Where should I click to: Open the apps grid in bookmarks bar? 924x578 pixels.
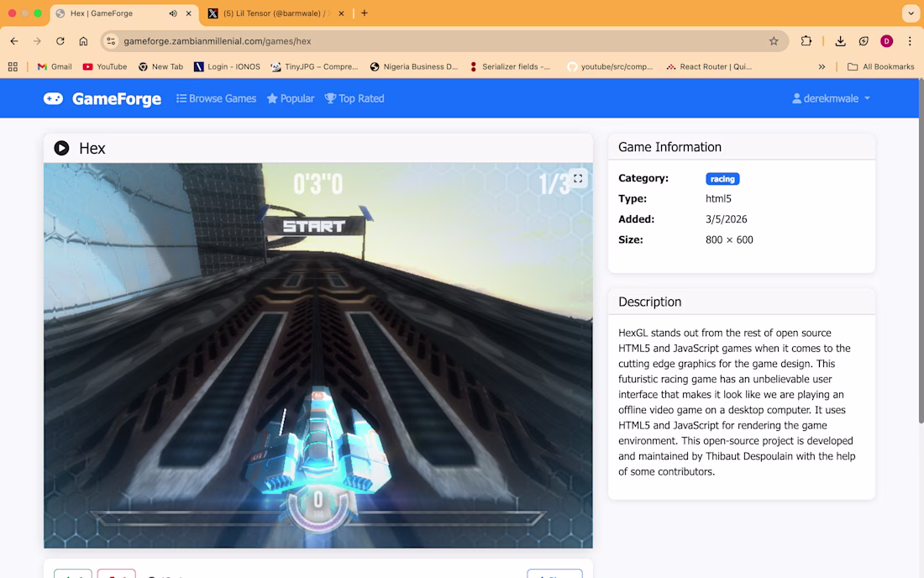pyautogui.click(x=13, y=66)
